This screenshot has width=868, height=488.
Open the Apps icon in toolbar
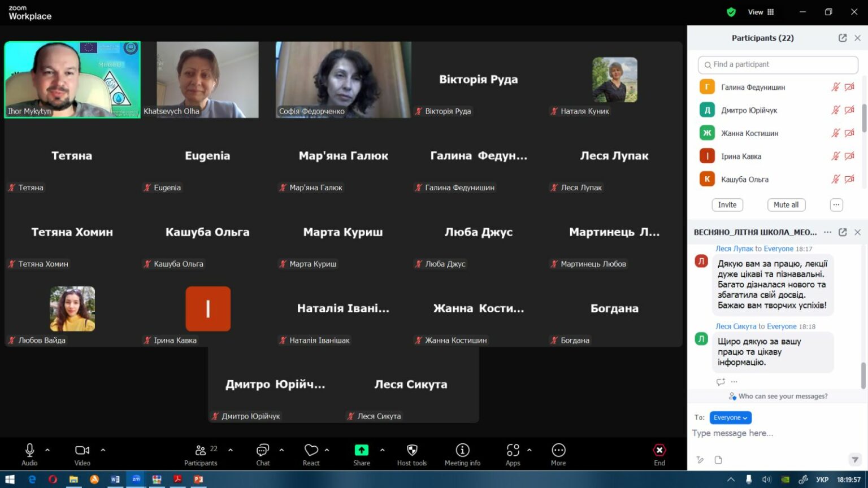[513, 450]
